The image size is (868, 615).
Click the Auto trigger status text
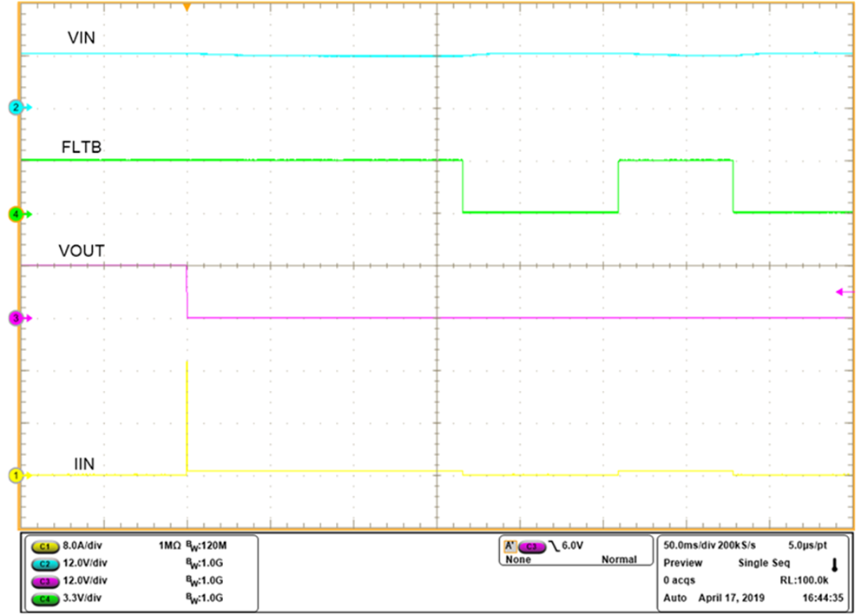click(x=674, y=598)
